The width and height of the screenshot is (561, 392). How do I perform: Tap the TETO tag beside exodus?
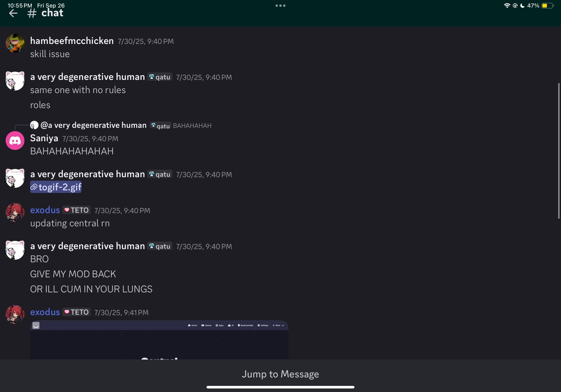point(77,210)
